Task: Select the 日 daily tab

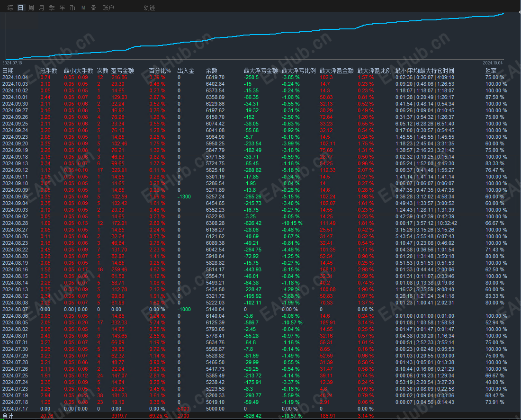Action: click(x=20, y=8)
